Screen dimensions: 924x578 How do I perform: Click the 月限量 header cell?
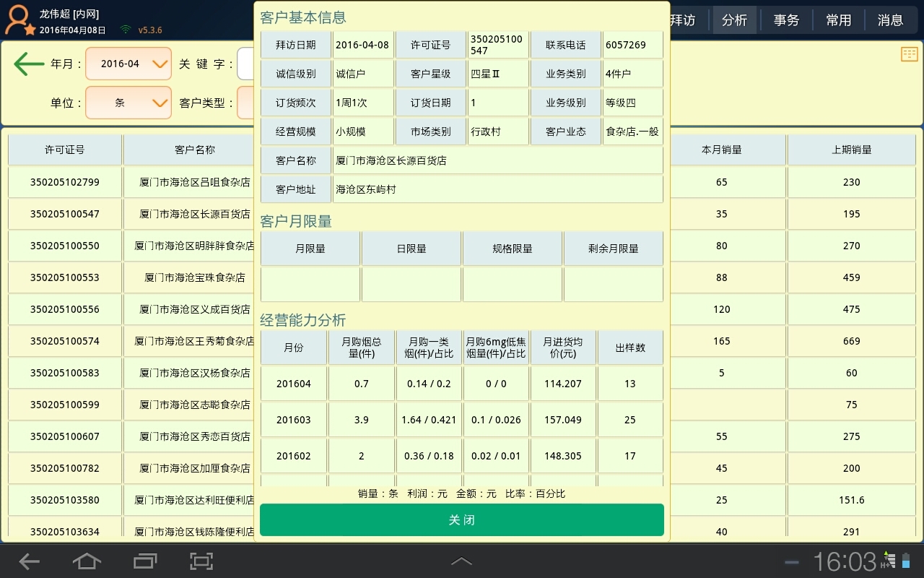310,249
